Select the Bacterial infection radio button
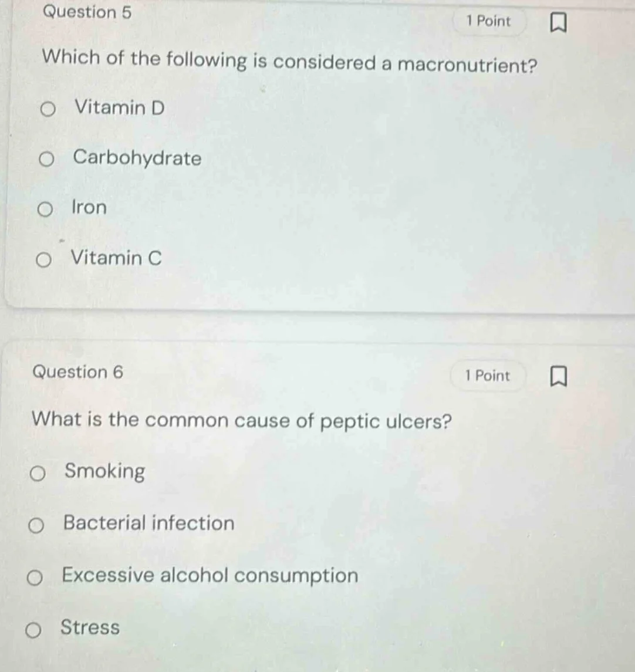This screenshot has height=672, width=635. point(38,525)
